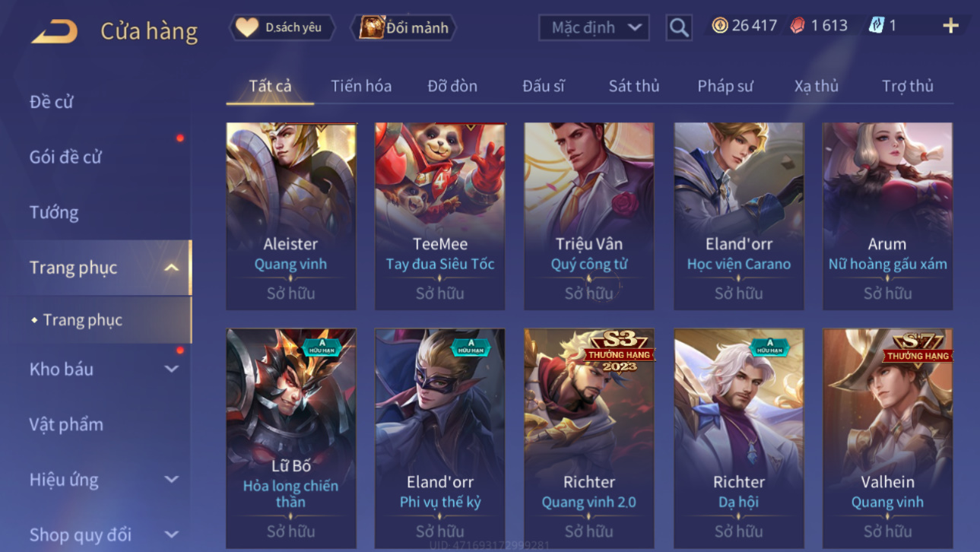Switch to the Pháp sư tab
This screenshot has width=980, height=552.
pyautogui.click(x=725, y=86)
